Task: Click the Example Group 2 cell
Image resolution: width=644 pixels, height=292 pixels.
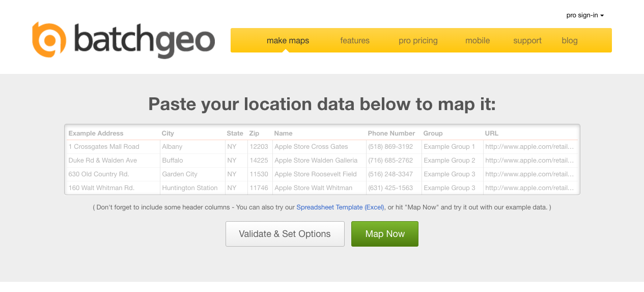Action: (453, 161)
